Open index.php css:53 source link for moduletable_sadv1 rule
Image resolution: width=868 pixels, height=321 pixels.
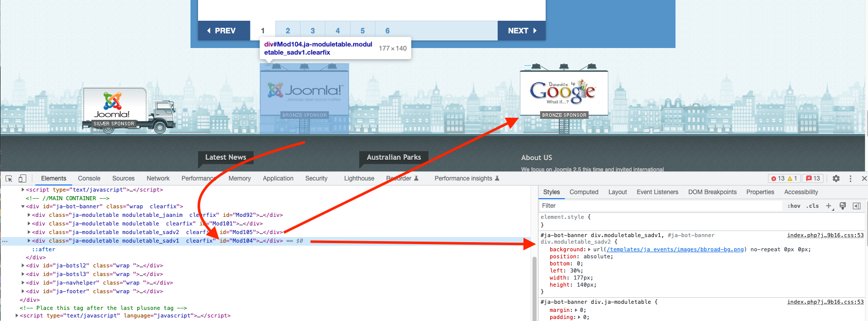(x=826, y=235)
